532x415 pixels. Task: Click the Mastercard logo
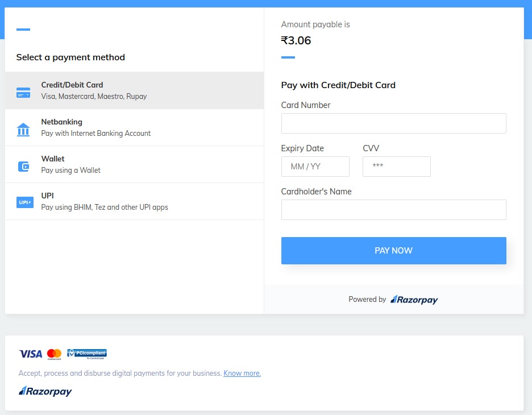54,354
